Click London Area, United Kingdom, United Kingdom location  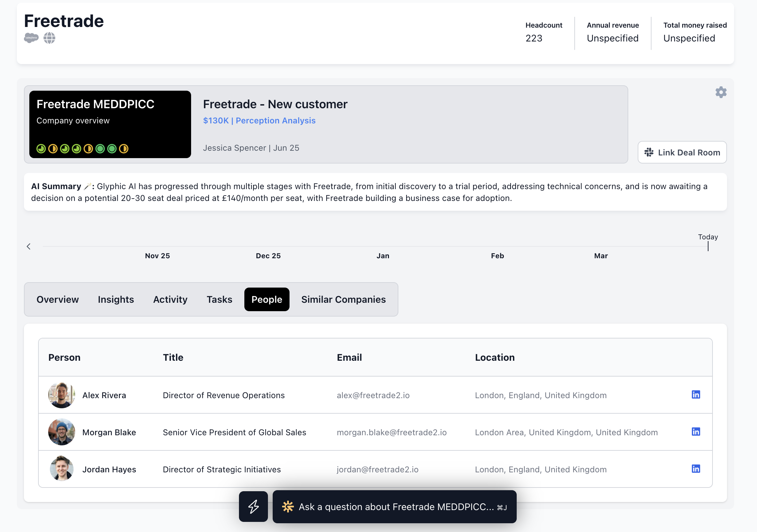566,432
